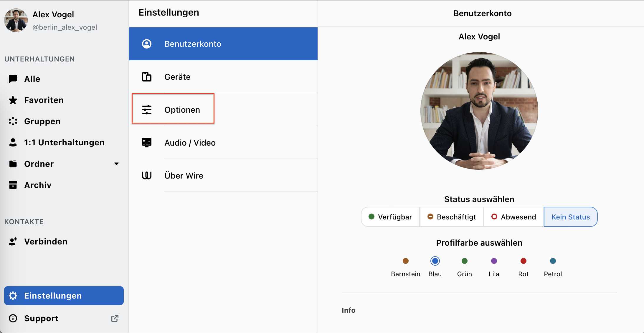Click the Archiv box icon
Viewport: 644px width, 333px height.
13,185
